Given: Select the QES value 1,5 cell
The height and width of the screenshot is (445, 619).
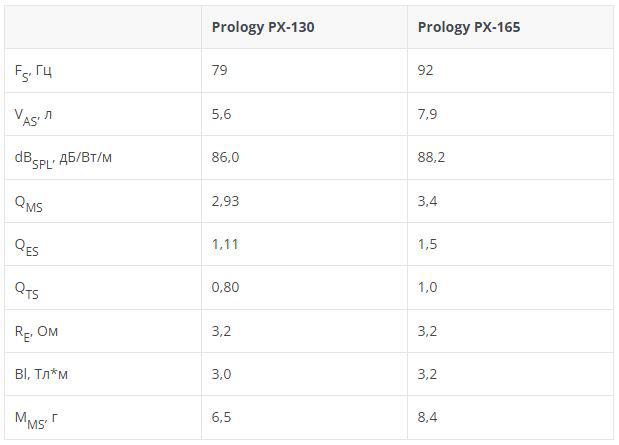Looking at the screenshot, I should [x=427, y=244].
